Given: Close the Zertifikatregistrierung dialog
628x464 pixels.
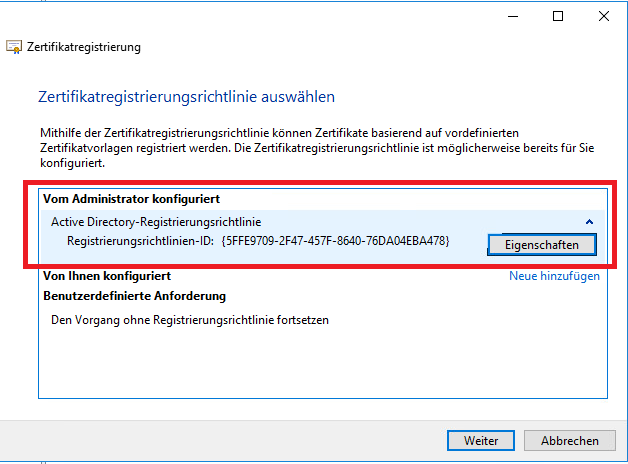Looking at the screenshot, I should tap(604, 16).
